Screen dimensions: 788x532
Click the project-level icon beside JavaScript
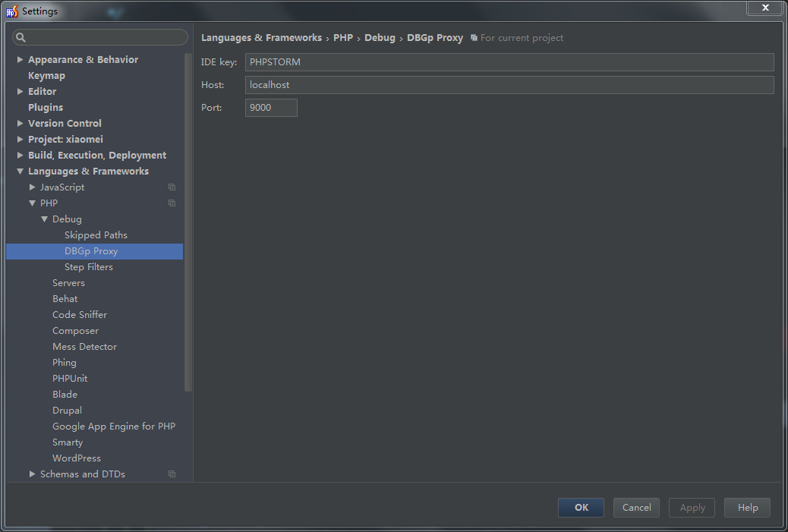pos(172,187)
